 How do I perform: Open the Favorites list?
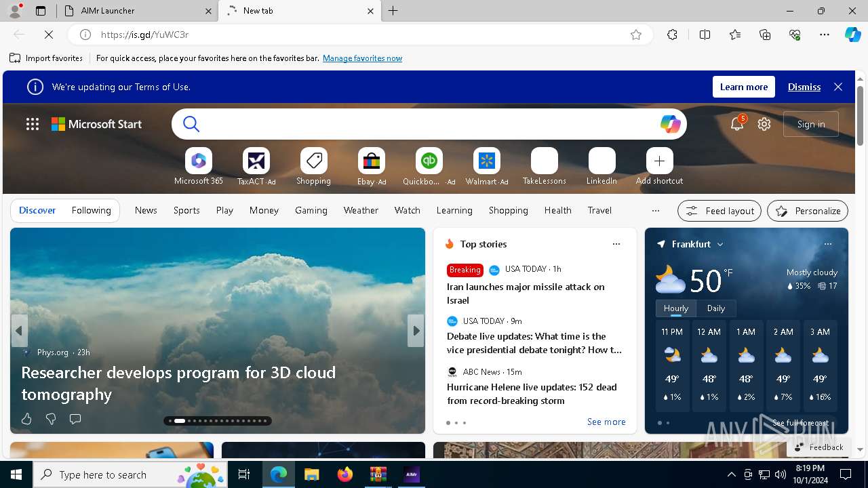[735, 35]
